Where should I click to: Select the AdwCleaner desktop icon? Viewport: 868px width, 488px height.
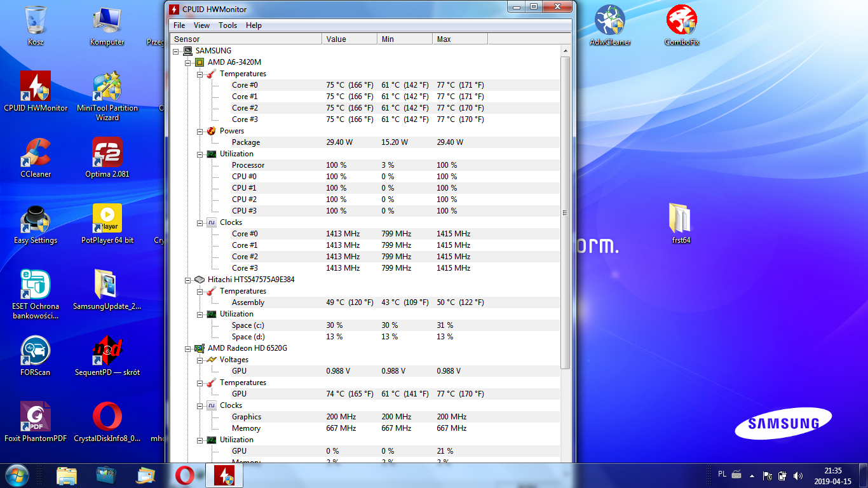pyautogui.click(x=610, y=25)
